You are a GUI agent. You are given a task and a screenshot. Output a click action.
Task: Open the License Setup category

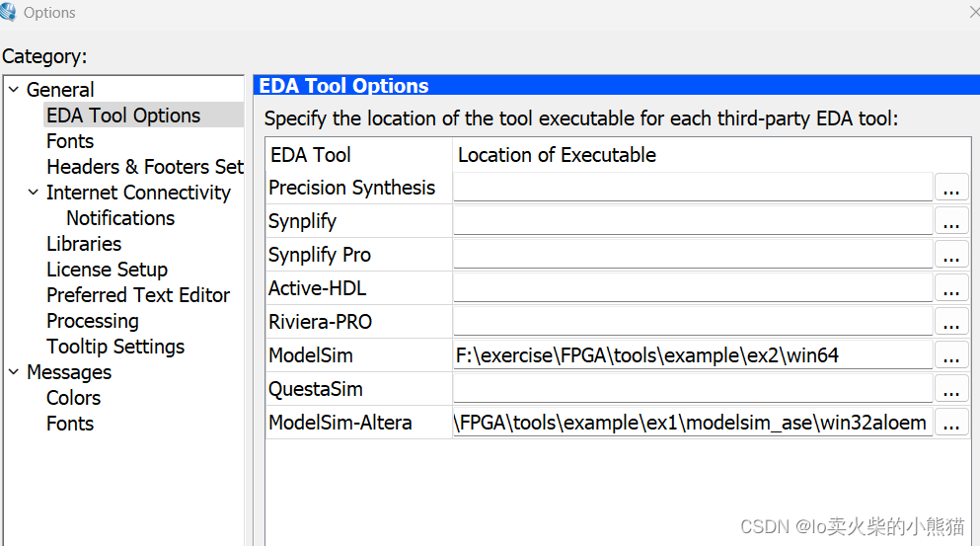tap(107, 270)
